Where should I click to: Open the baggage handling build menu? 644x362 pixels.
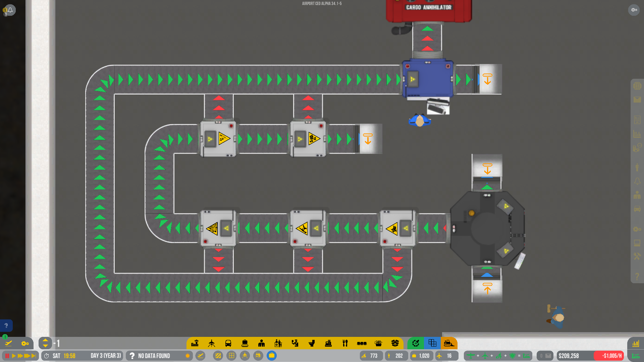point(245,343)
